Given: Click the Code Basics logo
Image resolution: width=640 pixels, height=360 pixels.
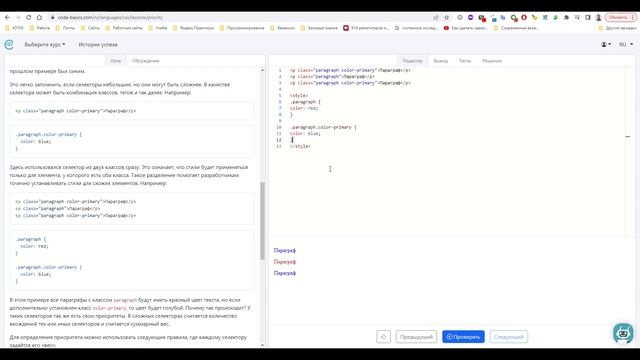Looking at the screenshot, I should coord(9,44).
